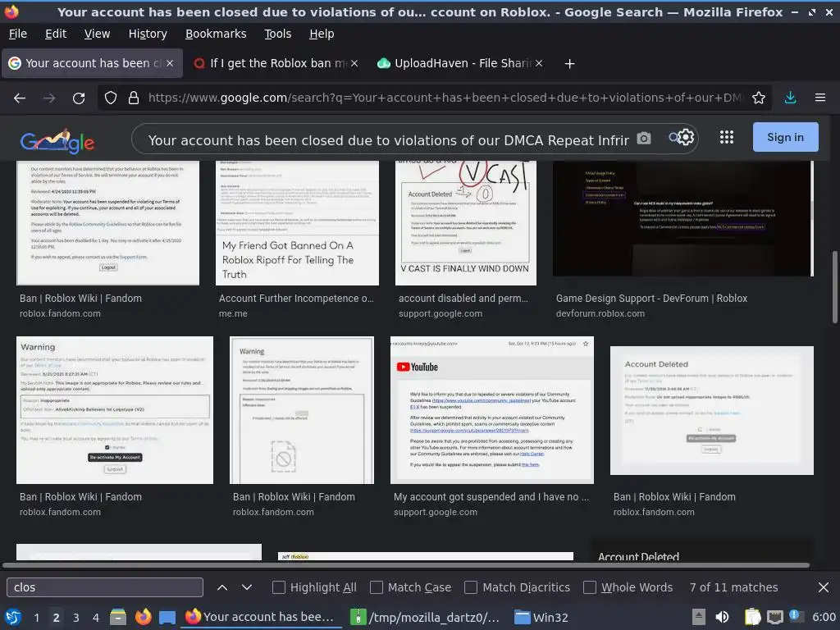Image resolution: width=840 pixels, height=630 pixels.
Task: Open dark DevForum screenshot thumbnail
Action: (x=683, y=218)
